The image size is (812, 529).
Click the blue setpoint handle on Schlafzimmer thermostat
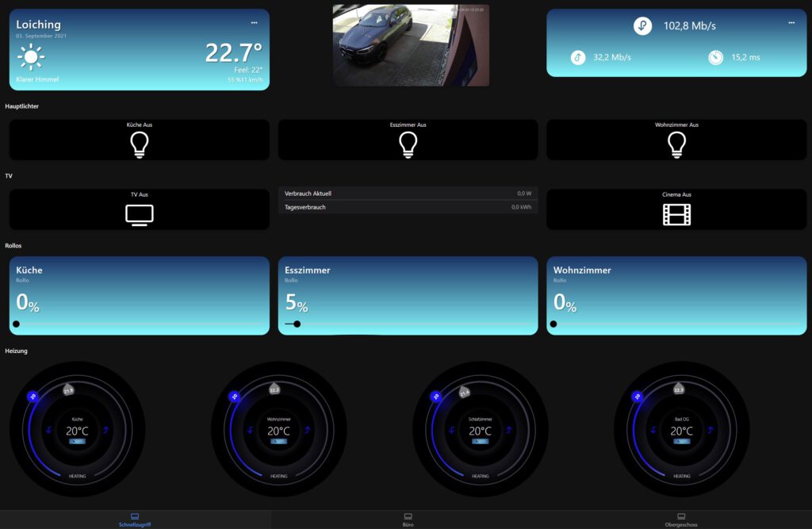pos(435,397)
